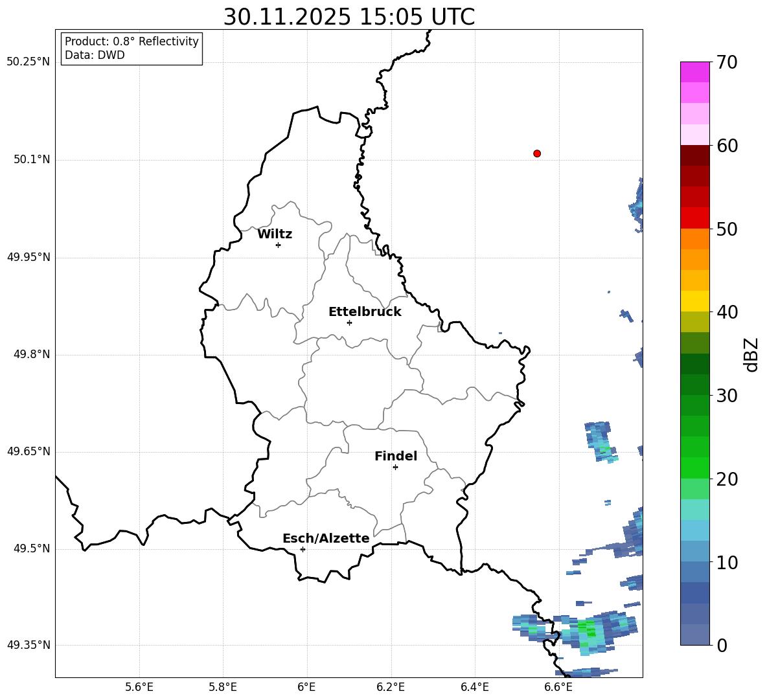Click the yellow colorbar segment above 40
767x700 pixels.
[694, 301]
